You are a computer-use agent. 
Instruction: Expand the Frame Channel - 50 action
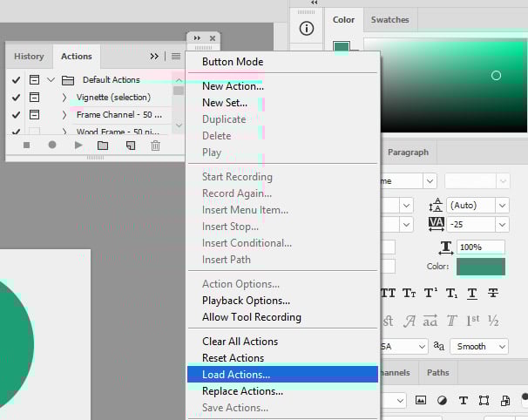(x=64, y=115)
